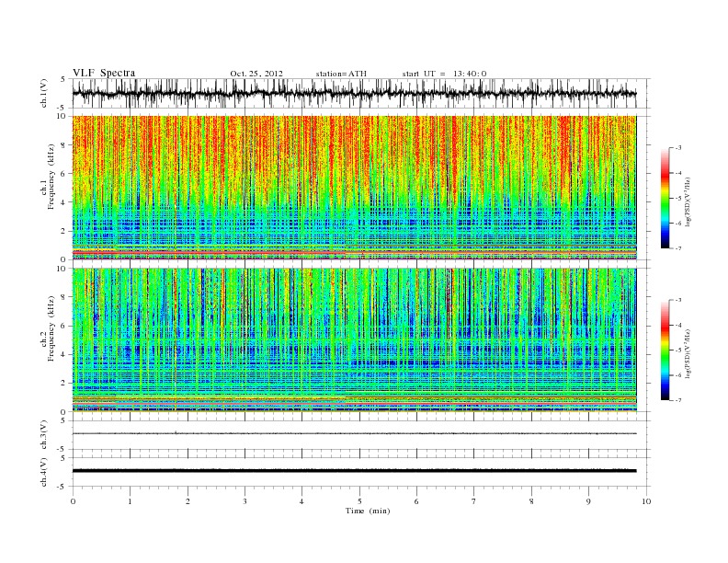Click time axis tick label "5"

click(x=359, y=501)
